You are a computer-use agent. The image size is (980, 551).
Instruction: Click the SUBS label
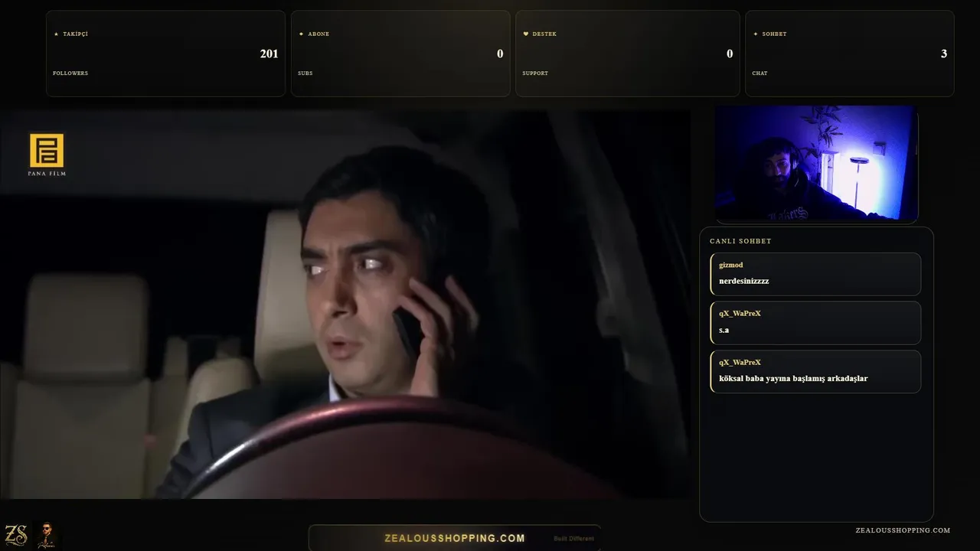[305, 73]
